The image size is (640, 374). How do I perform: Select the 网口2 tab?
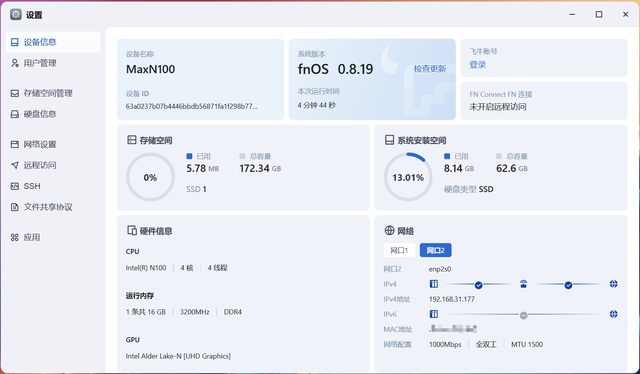coord(436,250)
